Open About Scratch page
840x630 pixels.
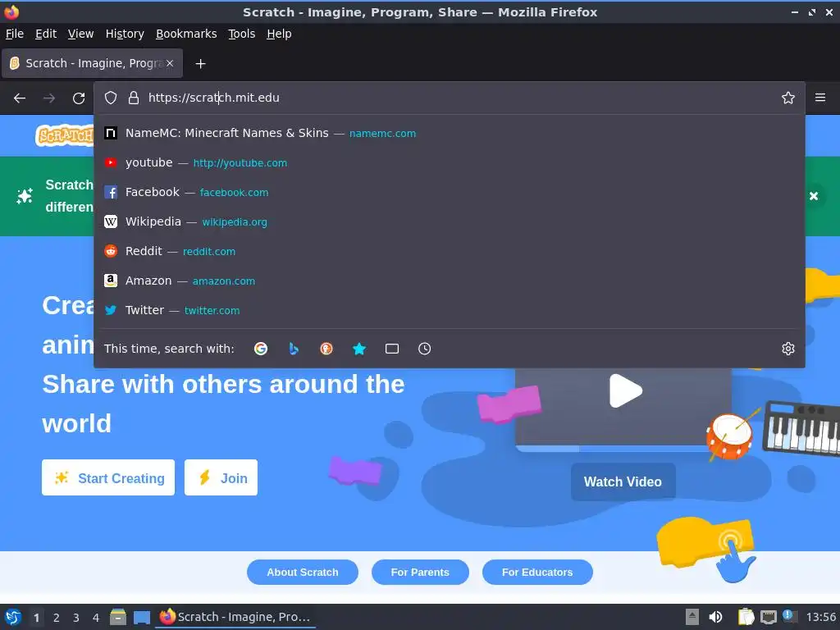(302, 572)
